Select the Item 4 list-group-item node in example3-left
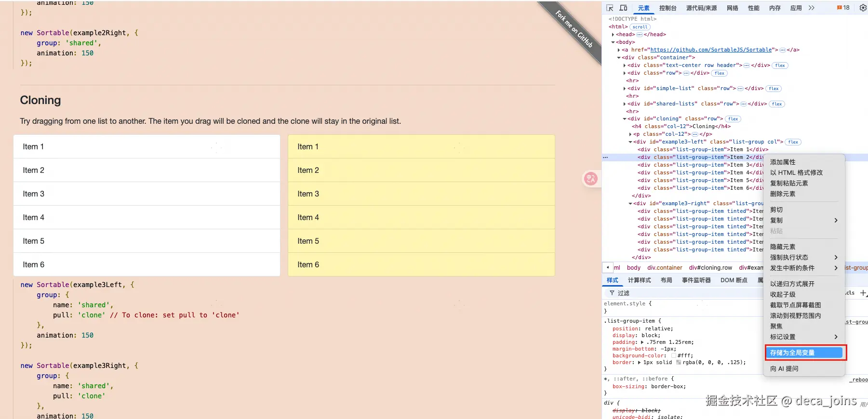The width and height of the screenshot is (868, 419). click(x=700, y=173)
